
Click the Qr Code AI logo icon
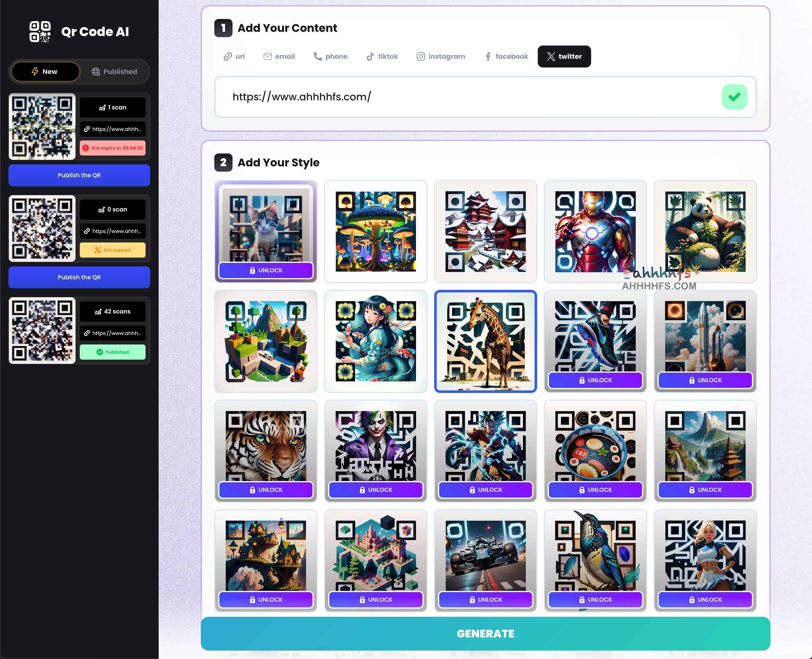click(40, 31)
